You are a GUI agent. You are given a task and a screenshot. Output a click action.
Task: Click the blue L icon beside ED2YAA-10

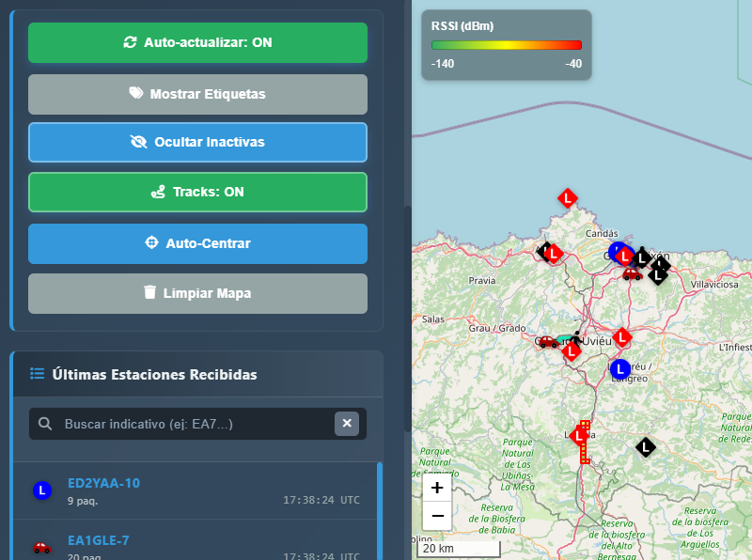tap(41, 490)
